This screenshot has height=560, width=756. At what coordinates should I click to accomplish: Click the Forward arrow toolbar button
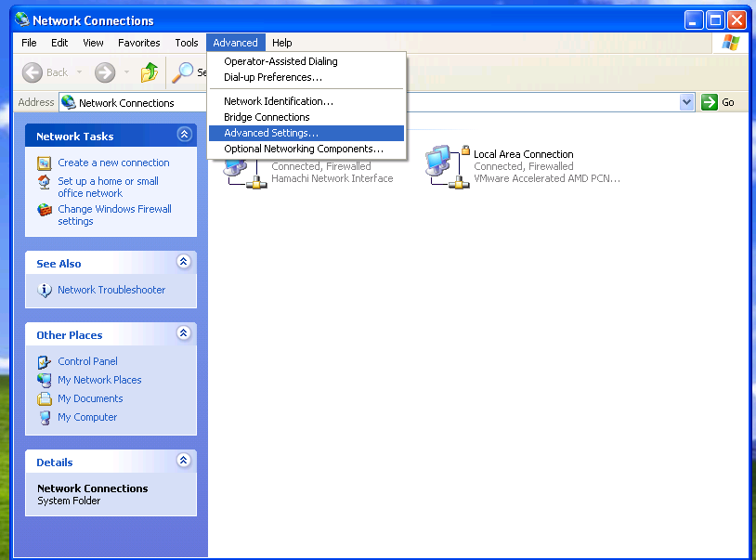pos(105,72)
